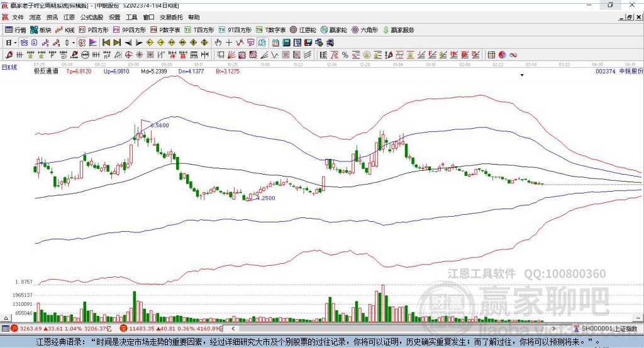Open the 交易委托 menu
Screen dimensions: 644x348
coord(171,17)
